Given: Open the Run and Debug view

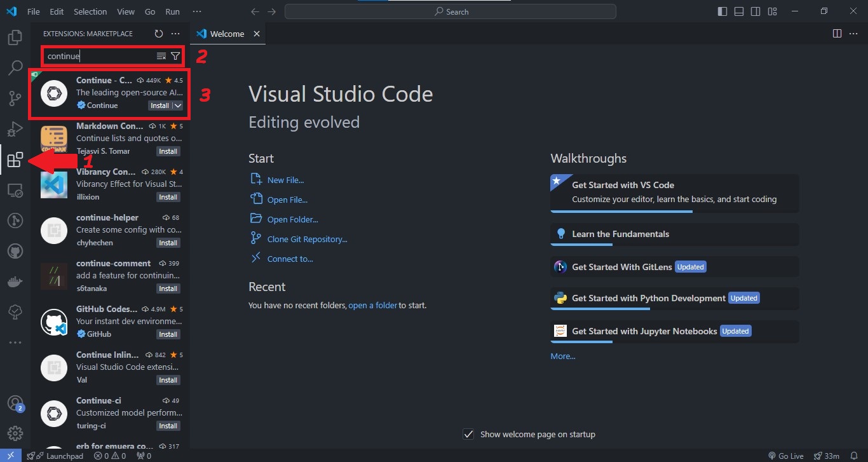Looking at the screenshot, I should coord(15,128).
